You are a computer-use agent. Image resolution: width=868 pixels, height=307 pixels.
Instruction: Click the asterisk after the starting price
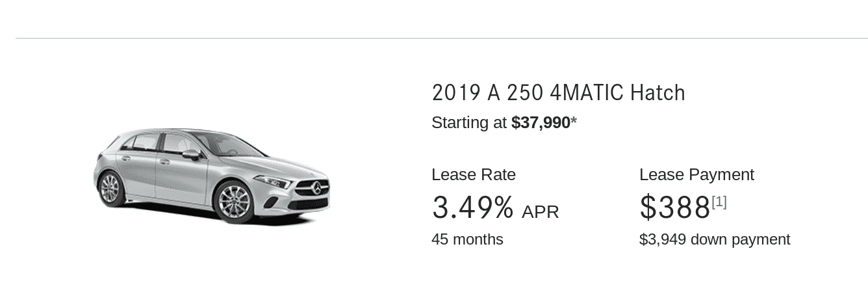click(x=574, y=121)
